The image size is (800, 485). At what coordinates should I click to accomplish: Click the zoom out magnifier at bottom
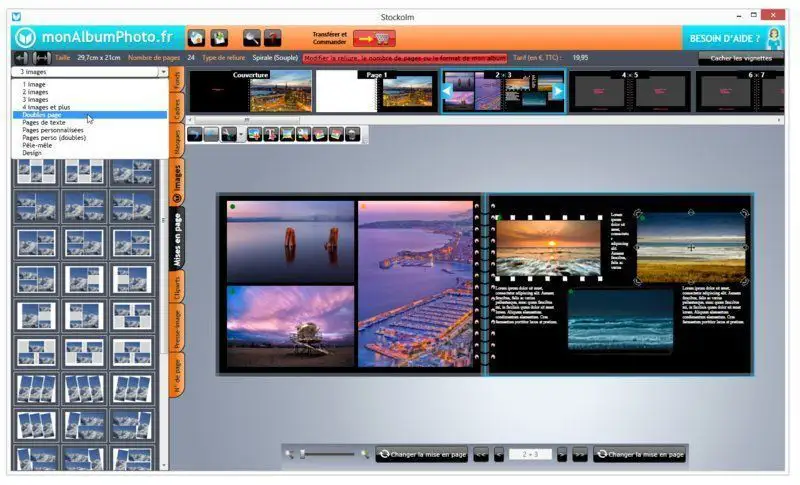(x=289, y=454)
